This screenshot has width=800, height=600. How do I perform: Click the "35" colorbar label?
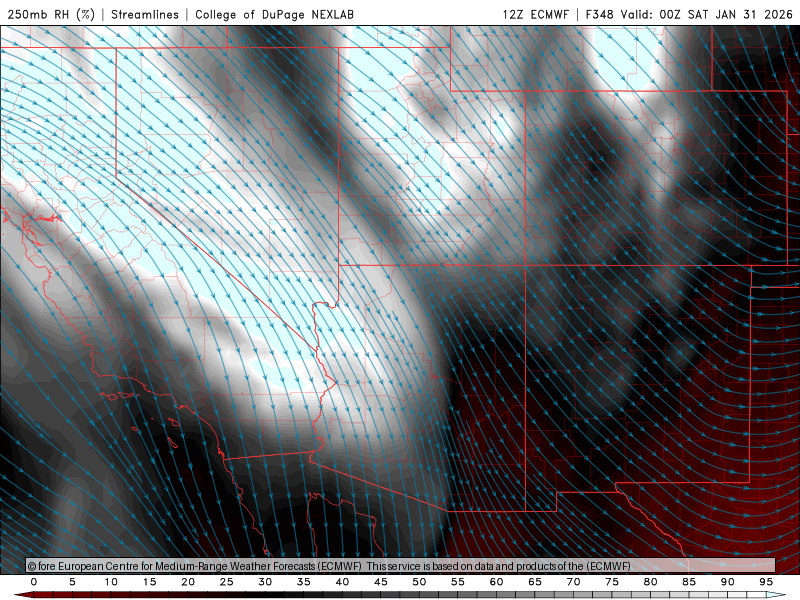(304, 582)
